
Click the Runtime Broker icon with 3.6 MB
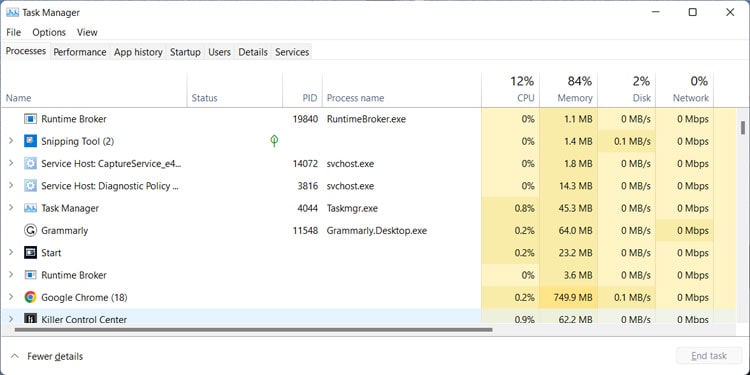pos(30,275)
